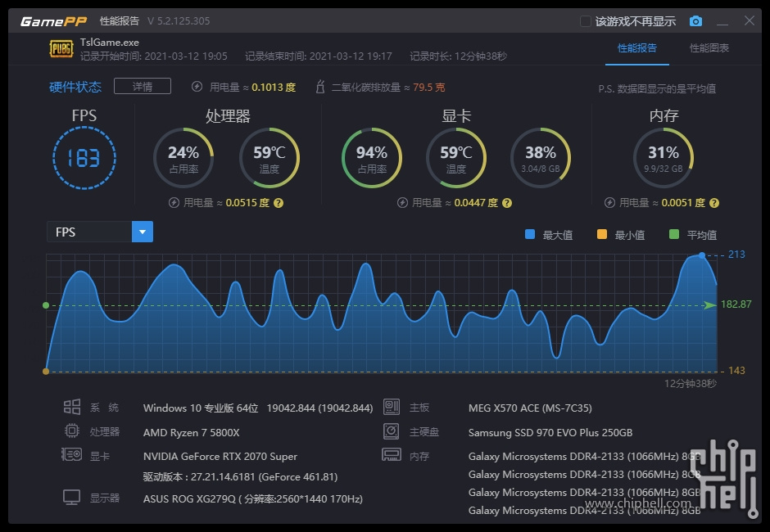Viewport: 770px width, 532px height.
Task: Click the GamePP logo
Action: point(53,21)
